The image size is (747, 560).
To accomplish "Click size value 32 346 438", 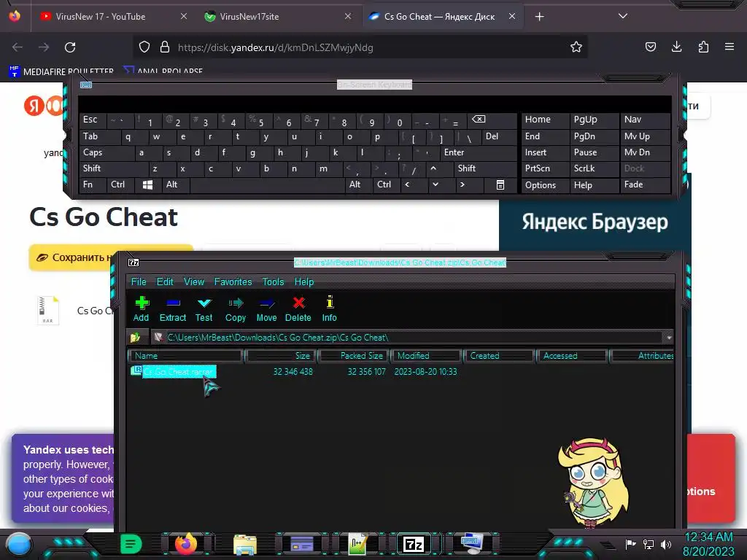I will (293, 371).
